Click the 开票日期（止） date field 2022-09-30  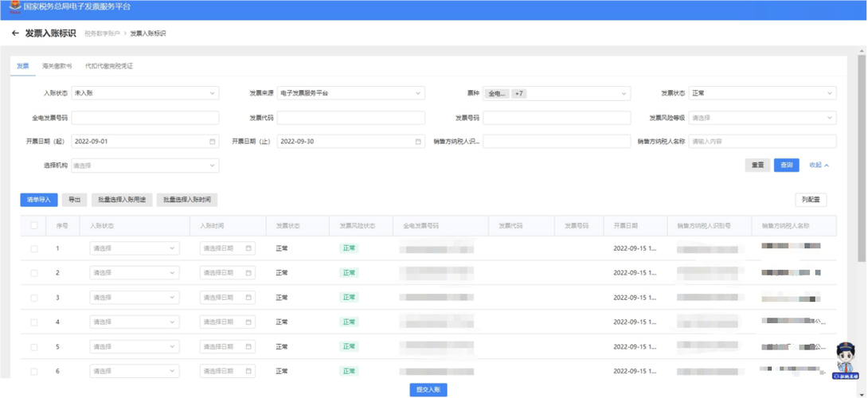(x=351, y=141)
